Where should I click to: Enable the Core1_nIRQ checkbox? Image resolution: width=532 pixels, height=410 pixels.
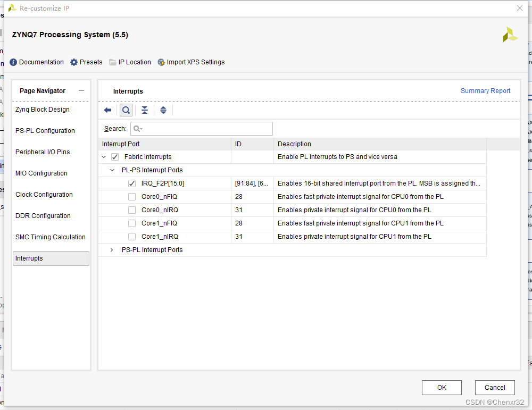[x=132, y=236]
